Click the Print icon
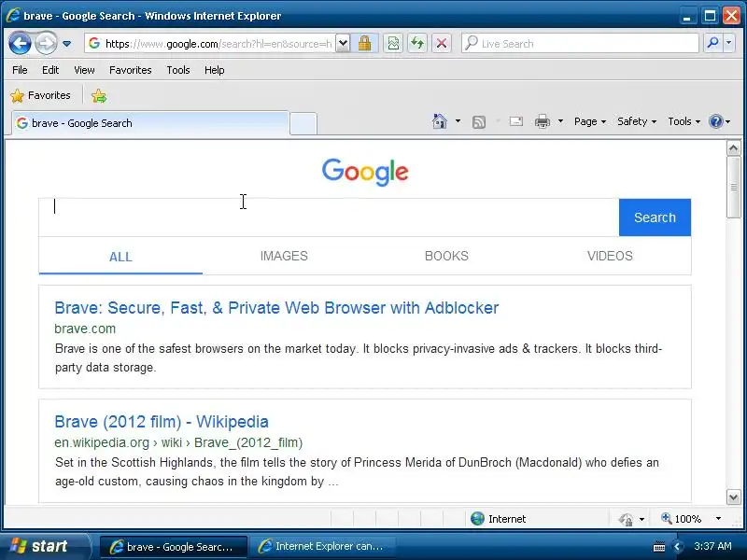Image resolution: width=747 pixels, height=560 pixels. [x=543, y=121]
